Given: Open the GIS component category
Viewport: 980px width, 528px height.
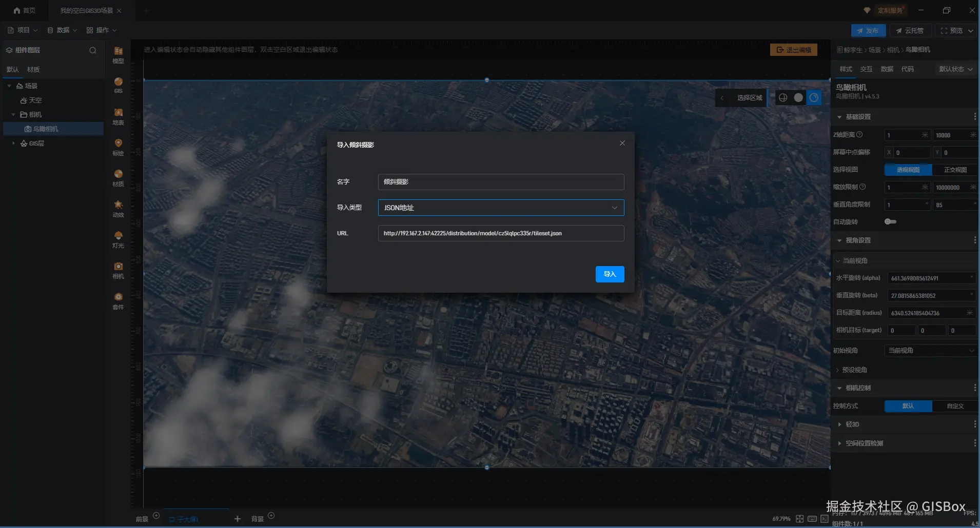Looking at the screenshot, I should (x=118, y=85).
